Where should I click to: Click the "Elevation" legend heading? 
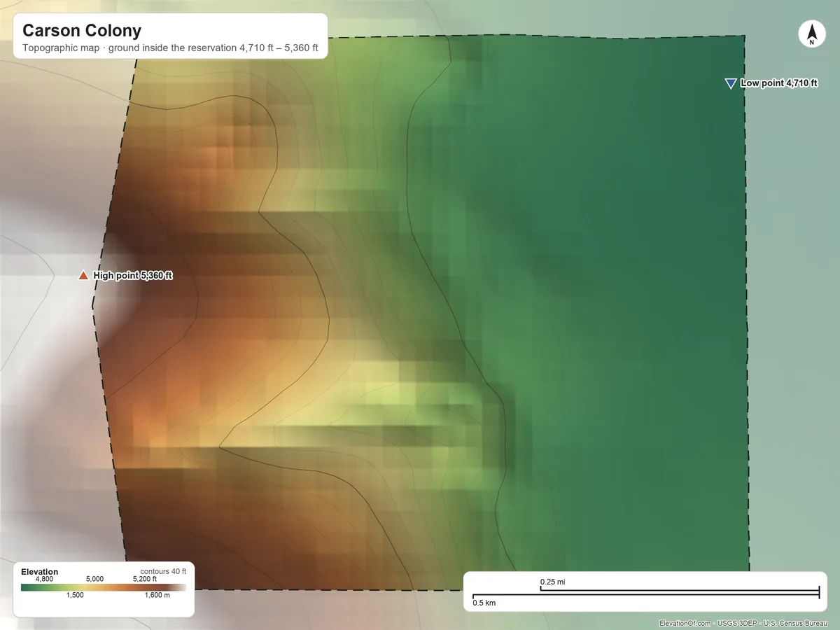40,572
